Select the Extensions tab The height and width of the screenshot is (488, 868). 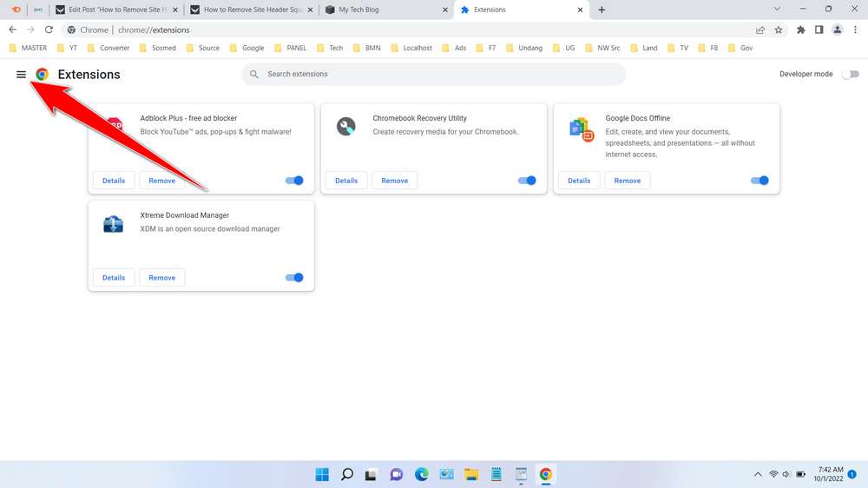pyautogui.click(x=522, y=10)
